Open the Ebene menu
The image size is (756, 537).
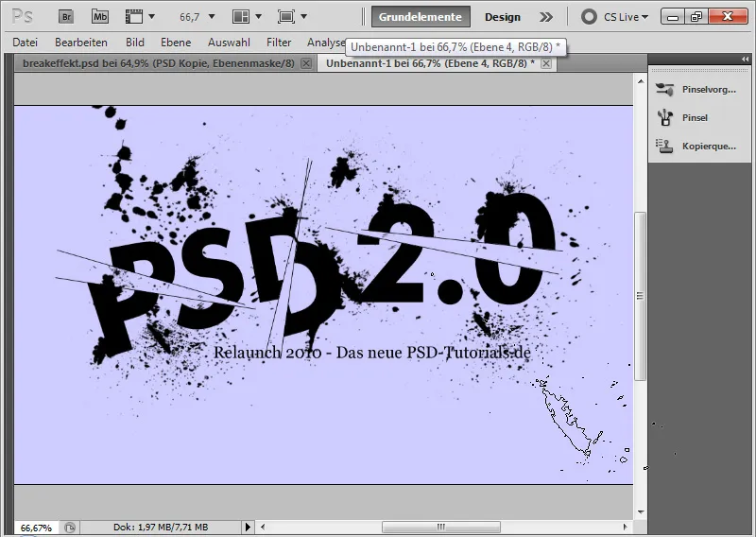(176, 43)
